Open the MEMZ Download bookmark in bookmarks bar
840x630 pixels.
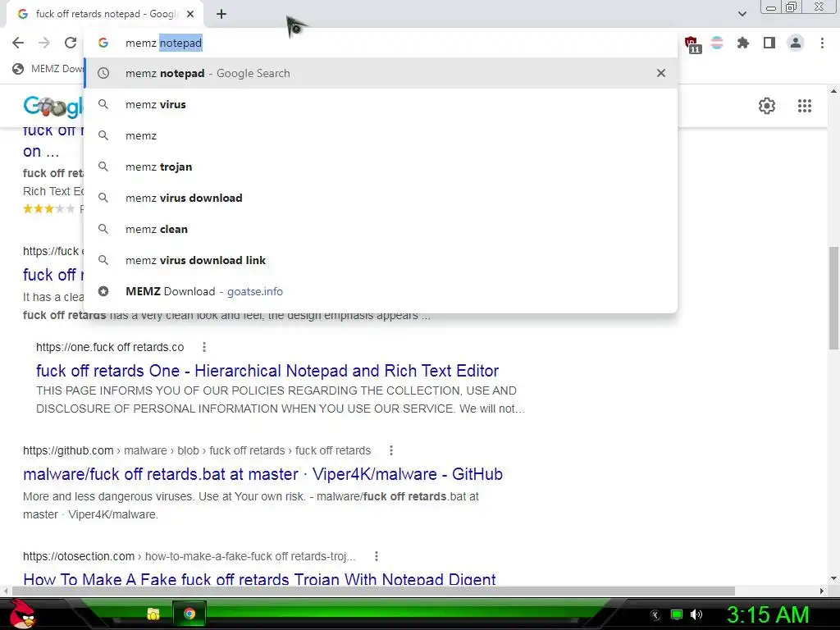(x=48, y=69)
